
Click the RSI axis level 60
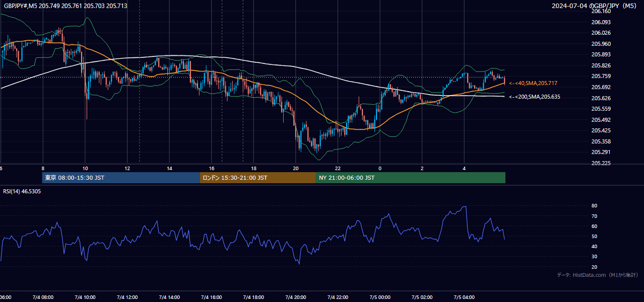595,226
